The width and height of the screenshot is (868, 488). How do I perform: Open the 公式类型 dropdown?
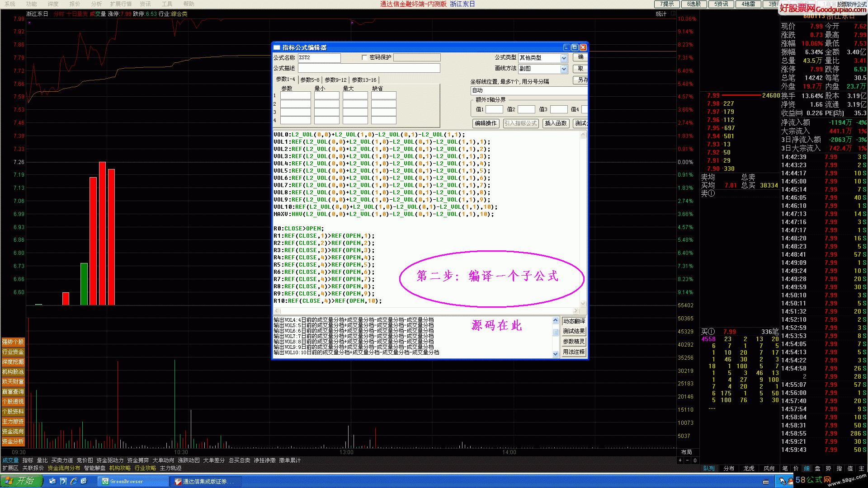564,58
